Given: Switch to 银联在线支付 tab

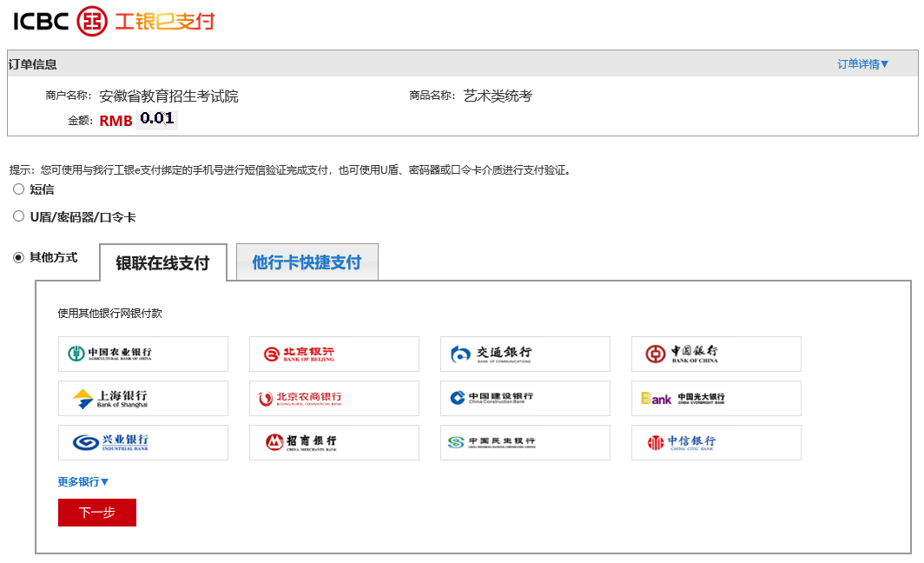Looking at the screenshot, I should (x=163, y=263).
